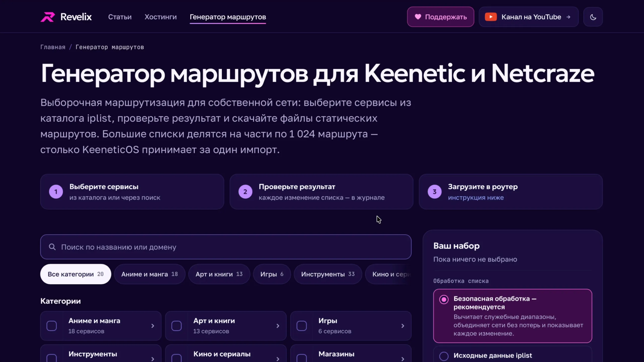Screen dimensions: 644x362
Task: Click the Обработка списка label
Action: (461, 281)
